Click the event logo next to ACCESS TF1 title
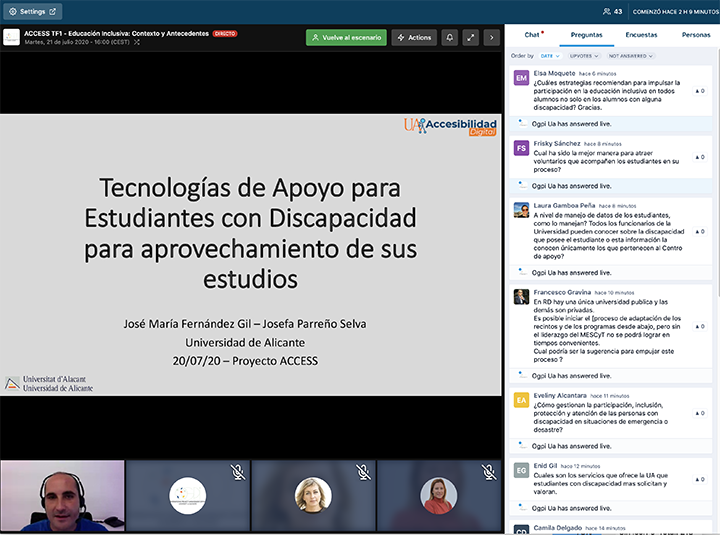The height and width of the screenshot is (535, 720). click(x=11, y=37)
